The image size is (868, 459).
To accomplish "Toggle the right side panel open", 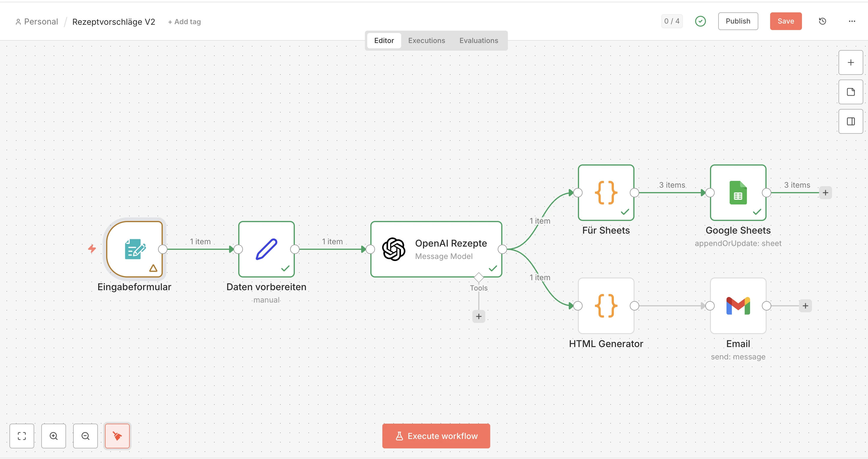I will [851, 121].
